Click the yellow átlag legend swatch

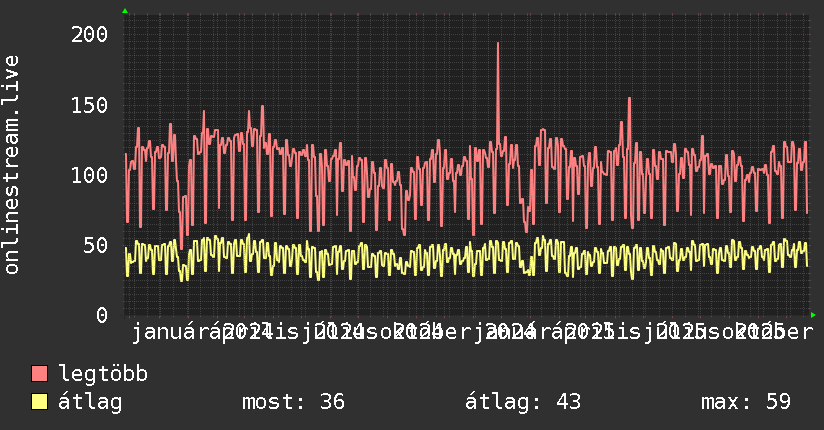(39, 402)
